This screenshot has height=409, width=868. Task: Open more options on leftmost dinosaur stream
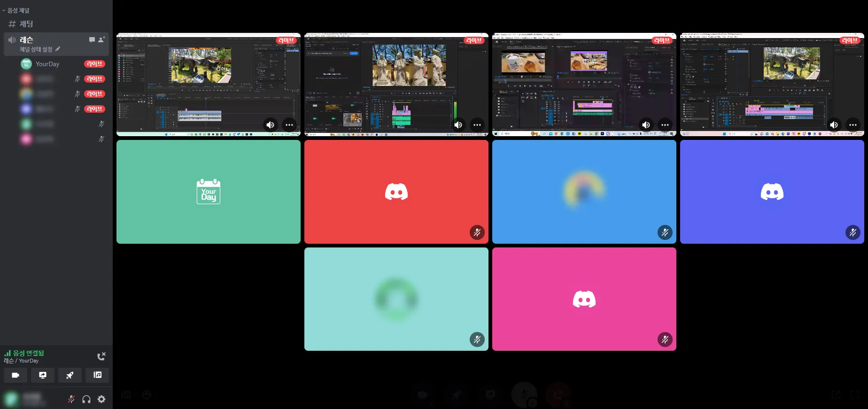tap(289, 125)
